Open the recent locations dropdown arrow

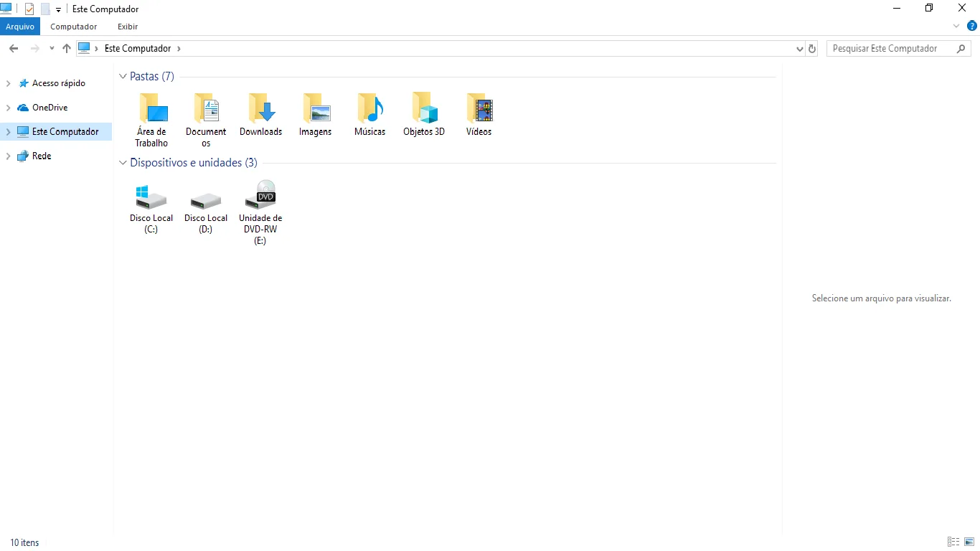[52, 49]
